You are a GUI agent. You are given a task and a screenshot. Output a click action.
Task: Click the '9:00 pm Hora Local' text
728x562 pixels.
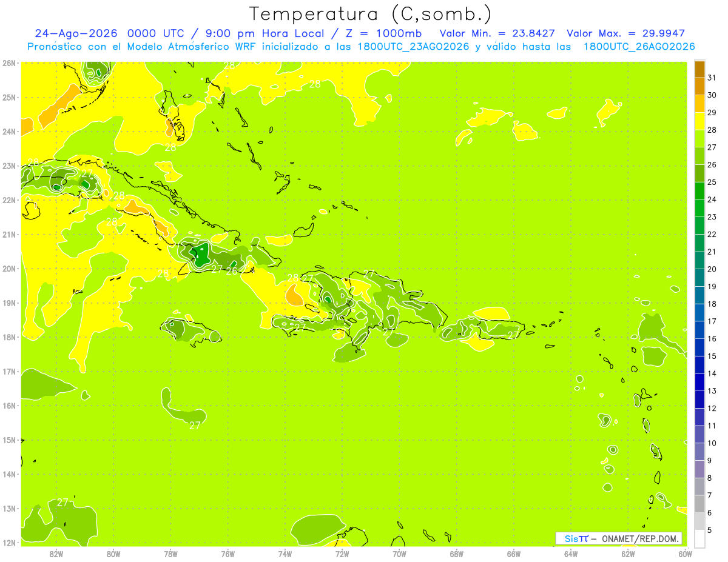pos(265,33)
